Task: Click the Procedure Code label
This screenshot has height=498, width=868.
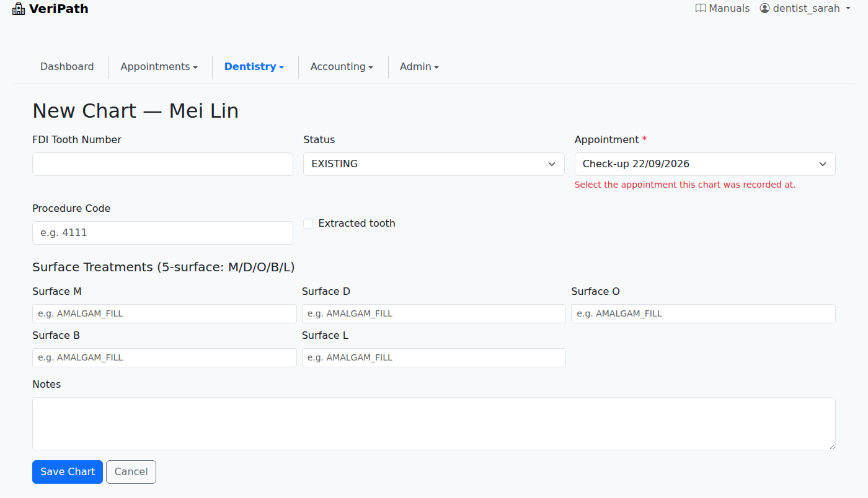Action: click(x=71, y=209)
